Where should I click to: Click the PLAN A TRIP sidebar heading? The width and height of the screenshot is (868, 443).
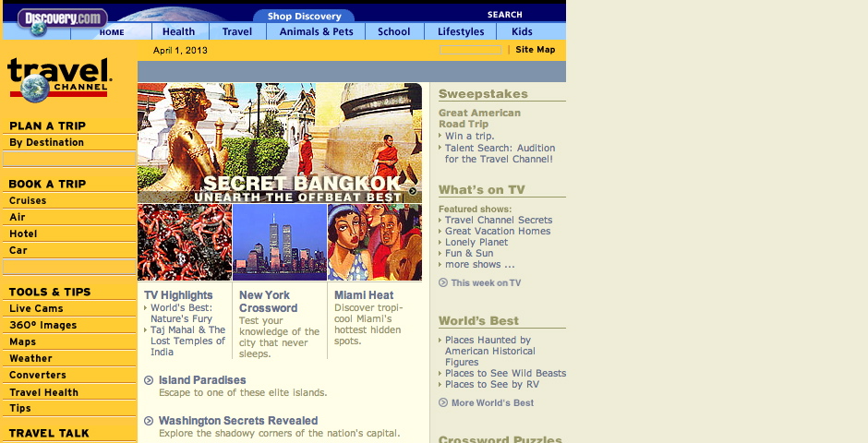click(48, 126)
